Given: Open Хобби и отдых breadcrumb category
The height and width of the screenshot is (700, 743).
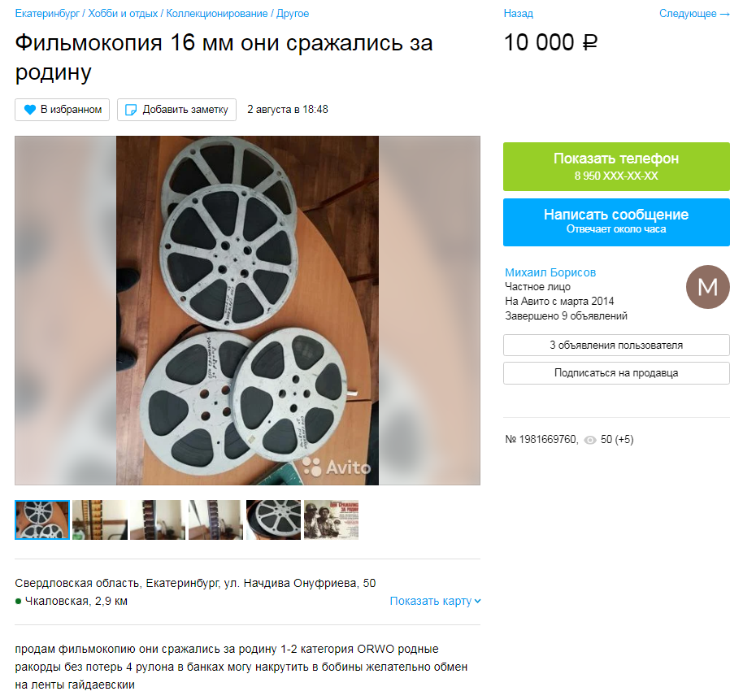Looking at the screenshot, I should point(123,14).
